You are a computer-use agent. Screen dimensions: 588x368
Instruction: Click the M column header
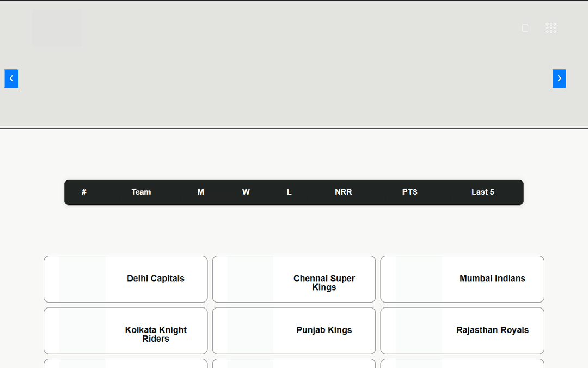tap(200, 192)
